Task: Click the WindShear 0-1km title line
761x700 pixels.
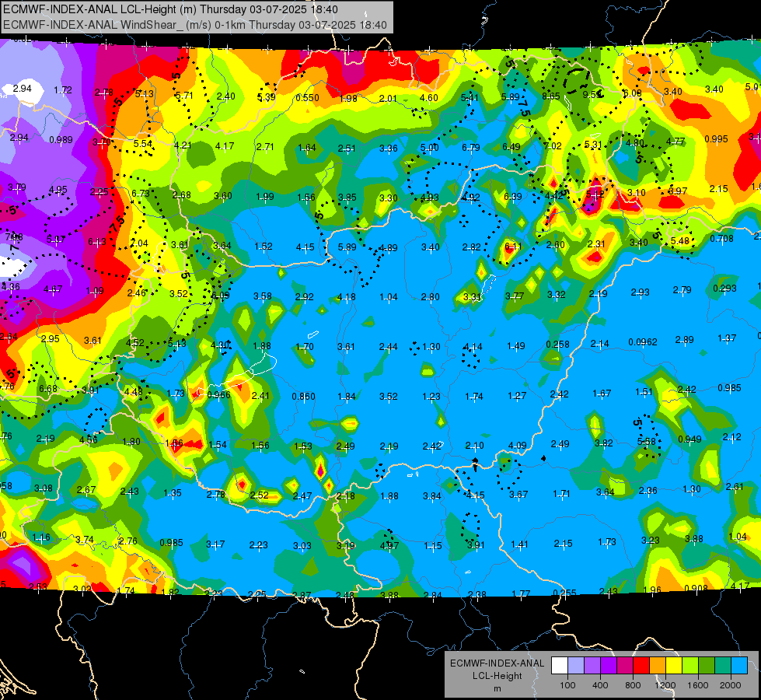Action: pos(194,25)
